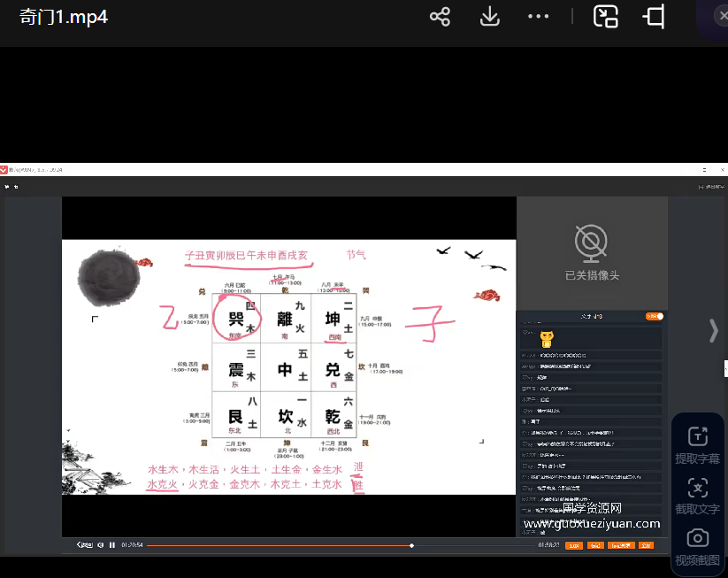Click the 奇门1.mp4 file title
Image resolution: width=728 pixels, height=578 pixels.
tap(64, 17)
